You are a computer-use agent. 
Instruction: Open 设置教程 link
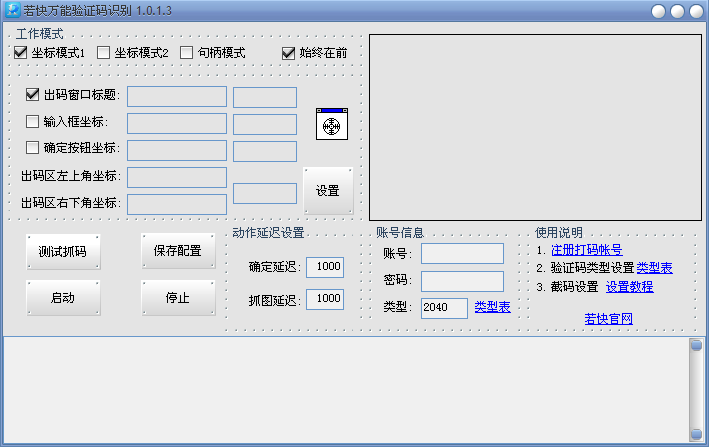click(629, 287)
